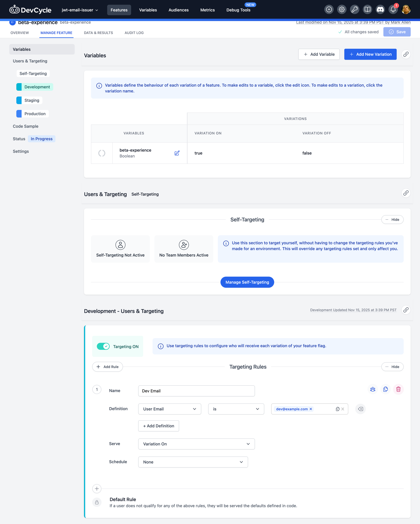Switch to the Audit Log tab
This screenshot has height=524, width=420.
pyautogui.click(x=134, y=33)
